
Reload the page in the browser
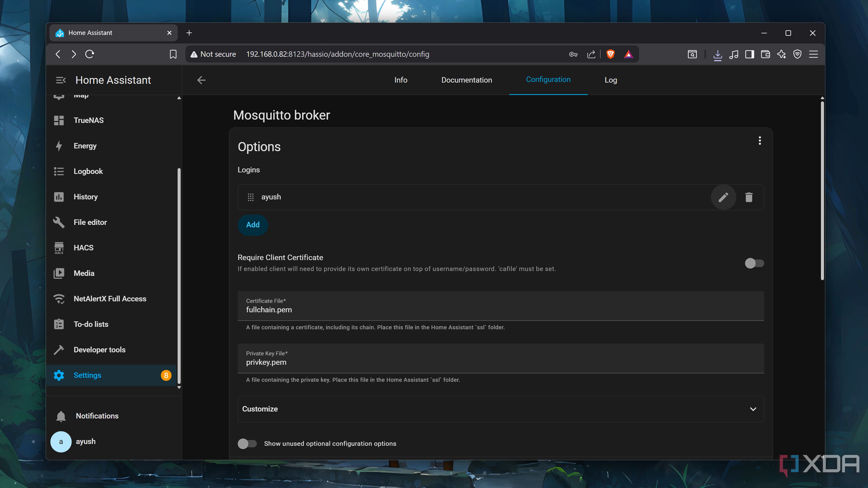pyautogui.click(x=90, y=54)
